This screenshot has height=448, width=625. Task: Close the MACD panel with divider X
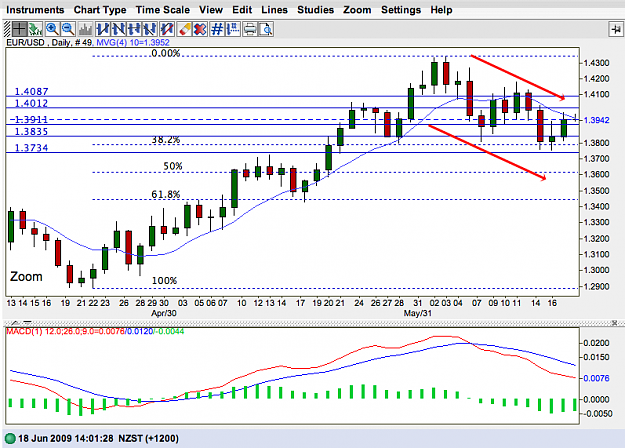[615, 322]
